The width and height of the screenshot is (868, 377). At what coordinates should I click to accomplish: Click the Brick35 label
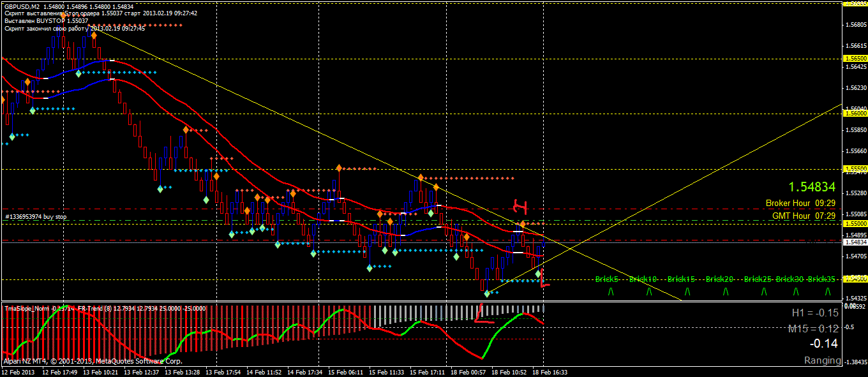point(821,279)
